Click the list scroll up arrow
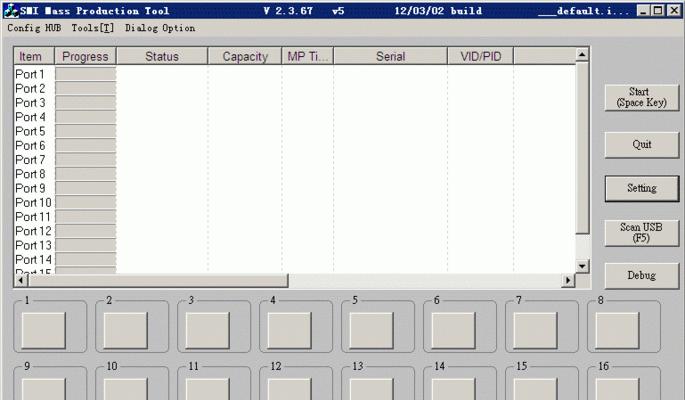 [582, 55]
